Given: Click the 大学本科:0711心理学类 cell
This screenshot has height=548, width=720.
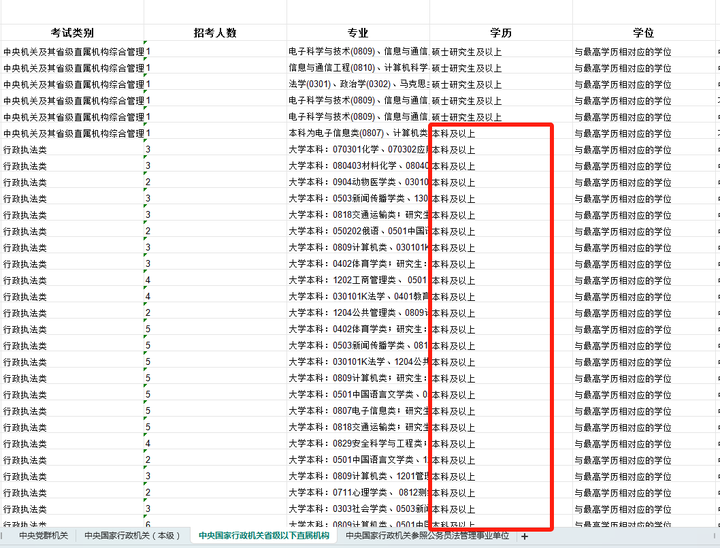Looking at the screenshot, I should pos(358,492).
